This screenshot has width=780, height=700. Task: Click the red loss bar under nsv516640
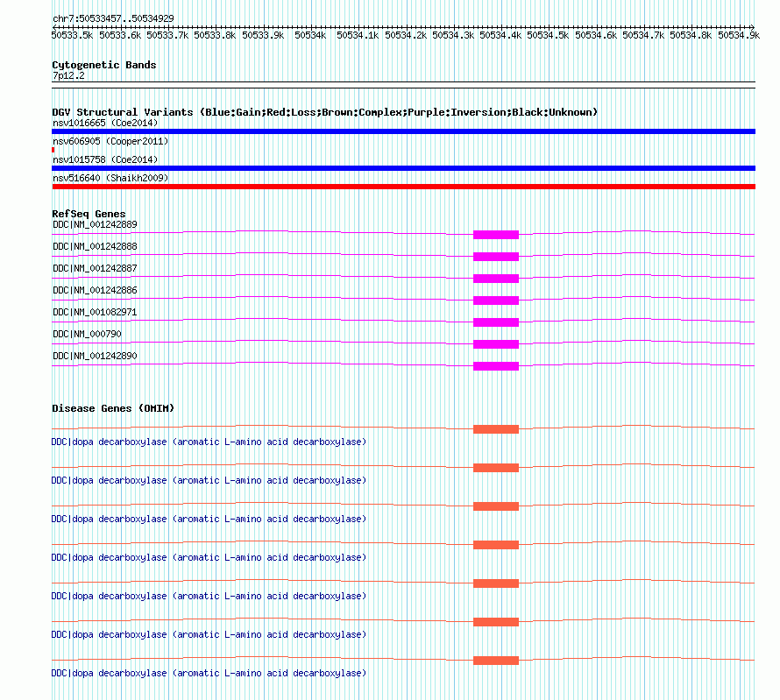(403, 187)
